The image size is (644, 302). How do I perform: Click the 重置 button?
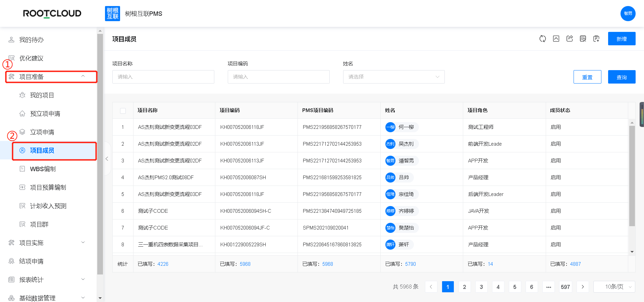(x=587, y=77)
